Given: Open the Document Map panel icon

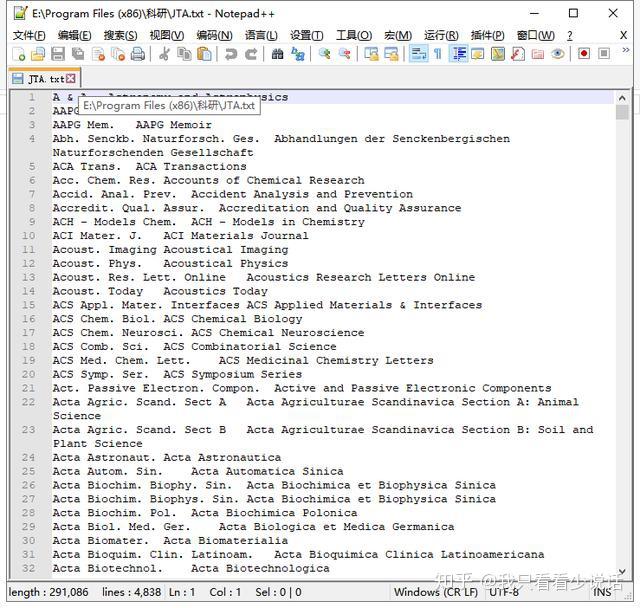Looking at the screenshot, I should [x=498, y=54].
